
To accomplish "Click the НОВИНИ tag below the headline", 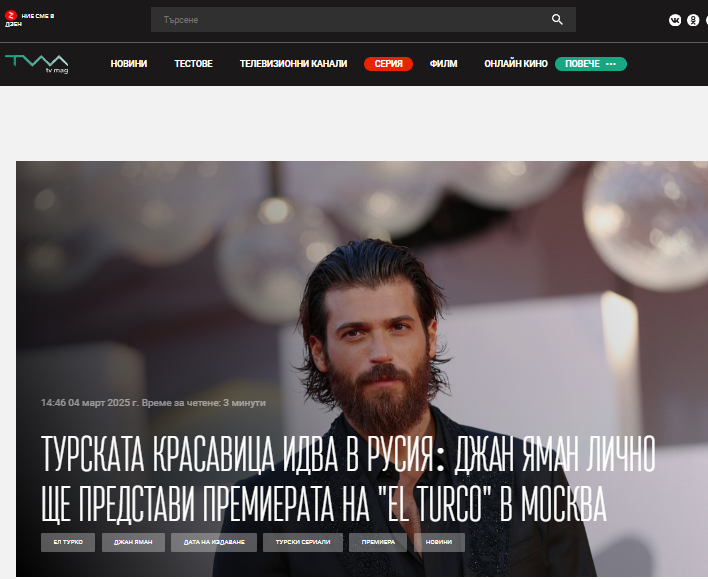I will click(x=439, y=542).
